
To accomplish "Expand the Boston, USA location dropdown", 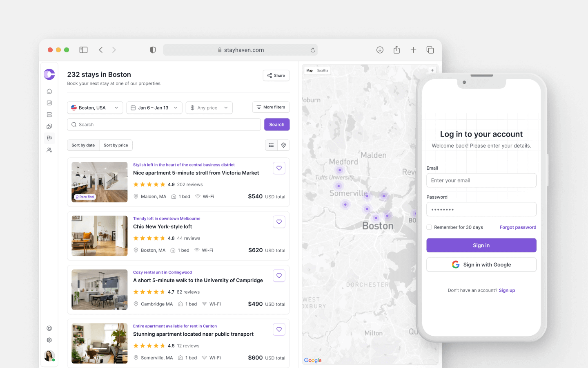I will coord(95,108).
